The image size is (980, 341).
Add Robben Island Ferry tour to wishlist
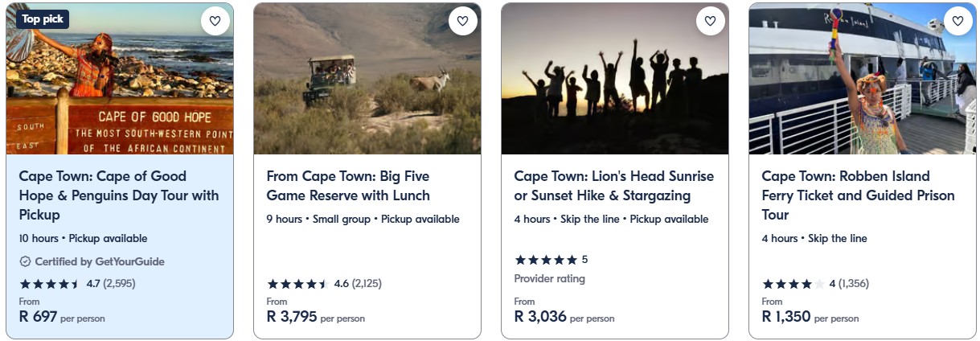tap(957, 21)
